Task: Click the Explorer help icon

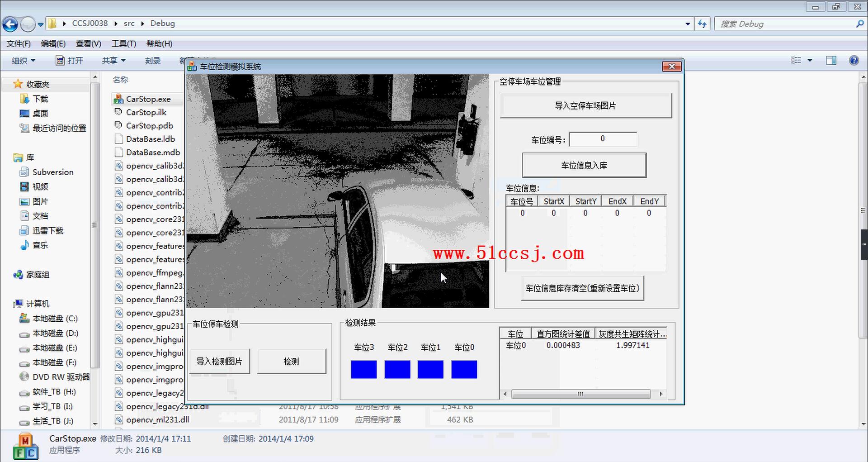Action: [854, 61]
